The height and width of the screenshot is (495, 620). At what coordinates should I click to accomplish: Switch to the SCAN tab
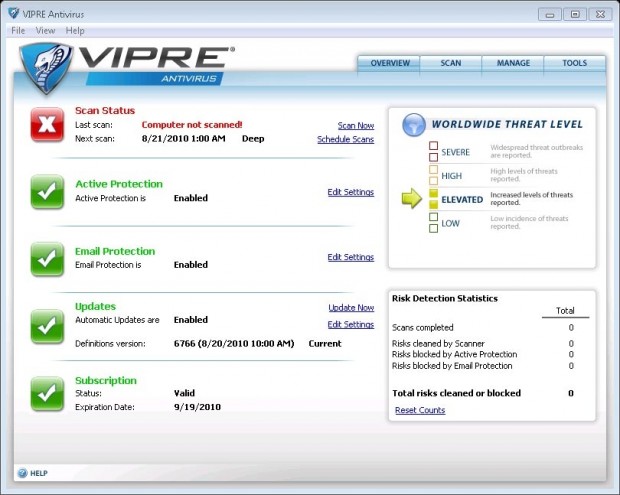[451, 63]
